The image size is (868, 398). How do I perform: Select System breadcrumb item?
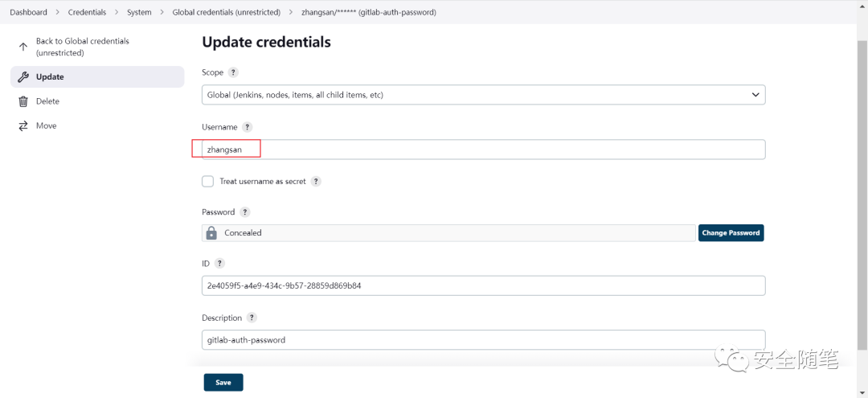tap(139, 12)
